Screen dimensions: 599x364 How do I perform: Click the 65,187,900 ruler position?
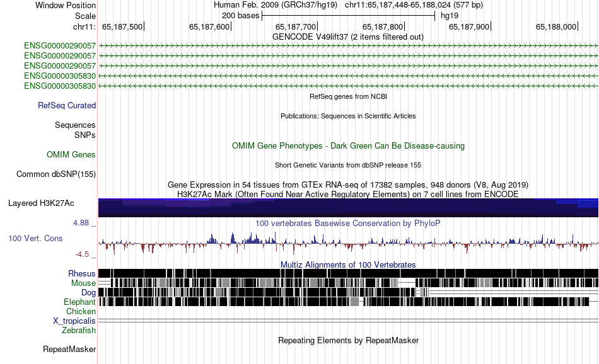[470, 26]
